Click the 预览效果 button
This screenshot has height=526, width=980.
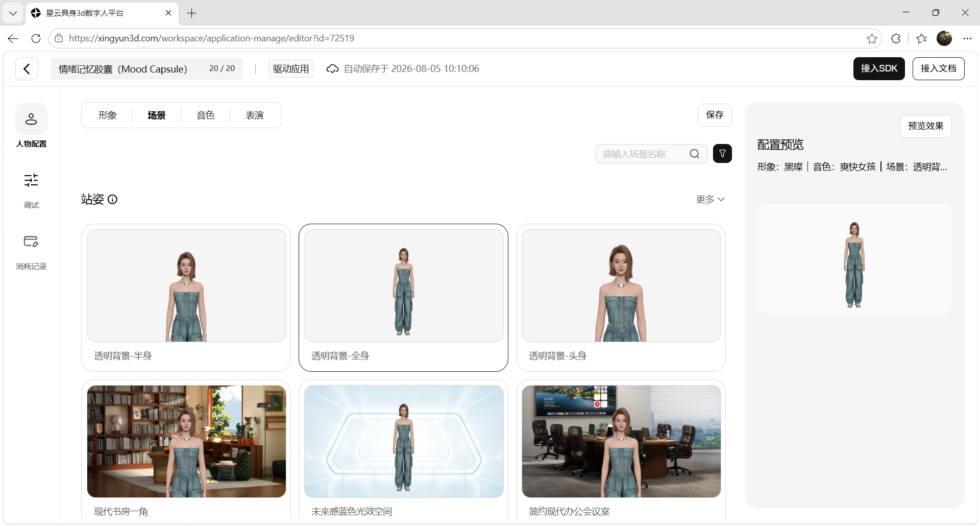point(925,126)
